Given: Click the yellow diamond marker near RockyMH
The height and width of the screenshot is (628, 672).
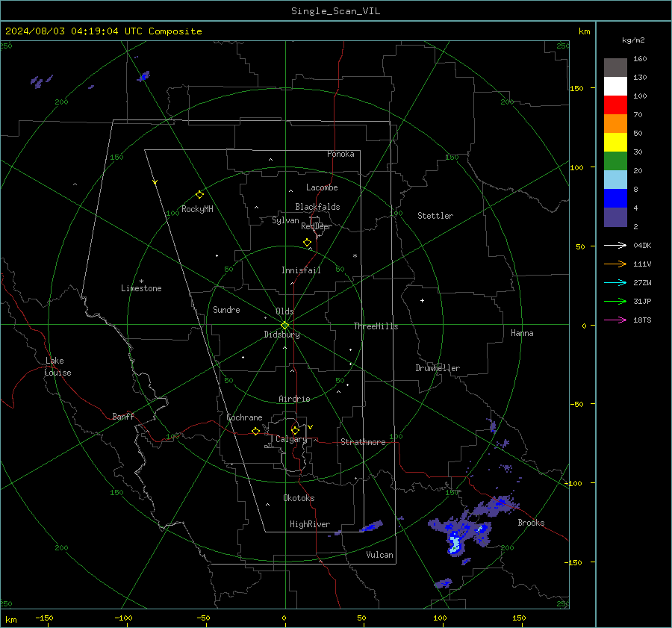Looking at the screenshot, I should point(199,195).
